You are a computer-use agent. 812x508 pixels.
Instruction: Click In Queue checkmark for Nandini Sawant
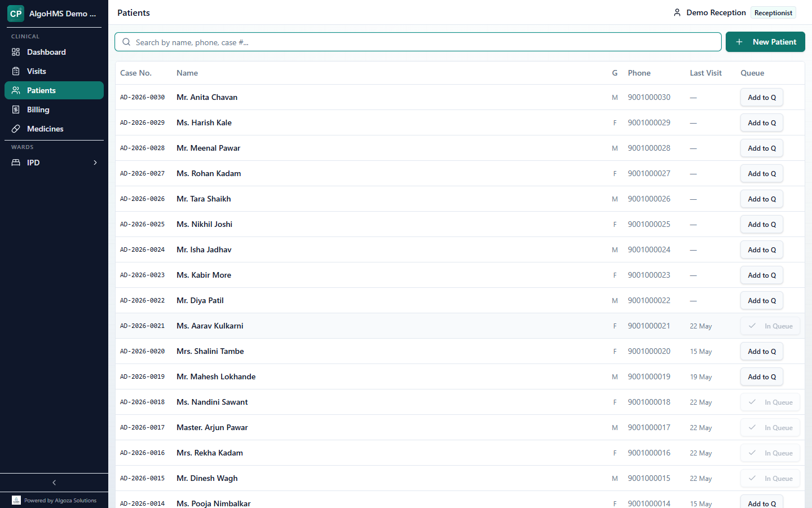(x=752, y=402)
